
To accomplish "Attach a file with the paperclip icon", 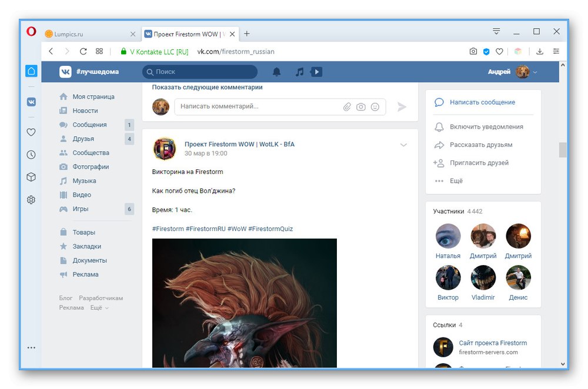I will [x=348, y=107].
